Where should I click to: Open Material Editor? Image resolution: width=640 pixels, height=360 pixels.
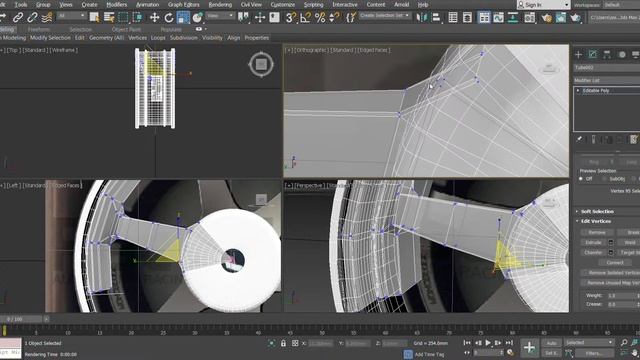[x=529, y=17]
